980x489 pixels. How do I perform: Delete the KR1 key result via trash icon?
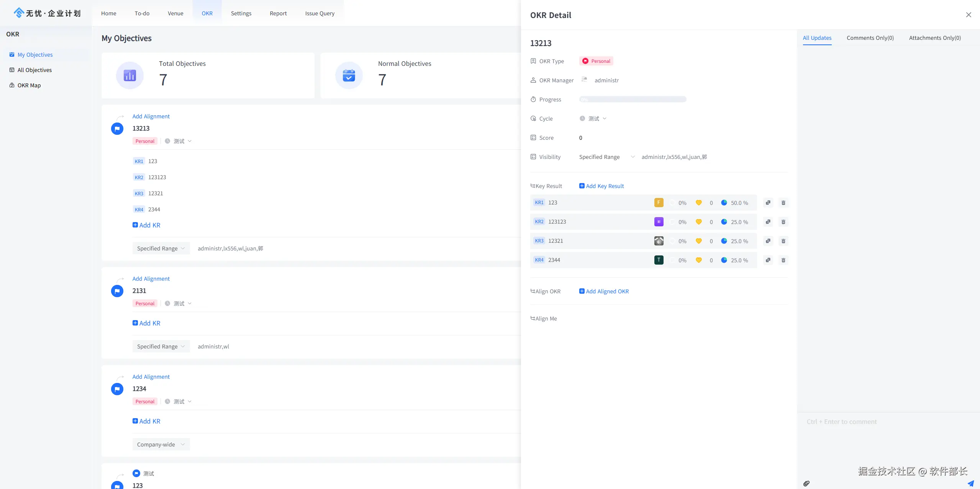[783, 203]
